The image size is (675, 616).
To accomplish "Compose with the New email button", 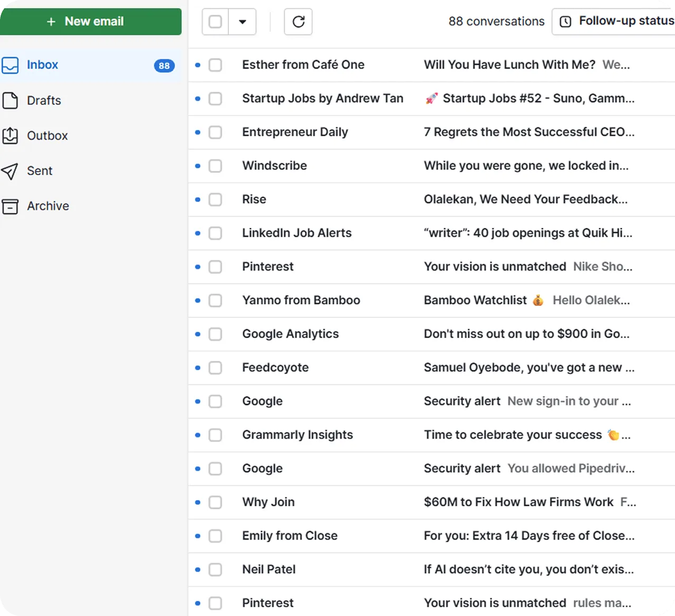I will pyautogui.click(x=91, y=22).
